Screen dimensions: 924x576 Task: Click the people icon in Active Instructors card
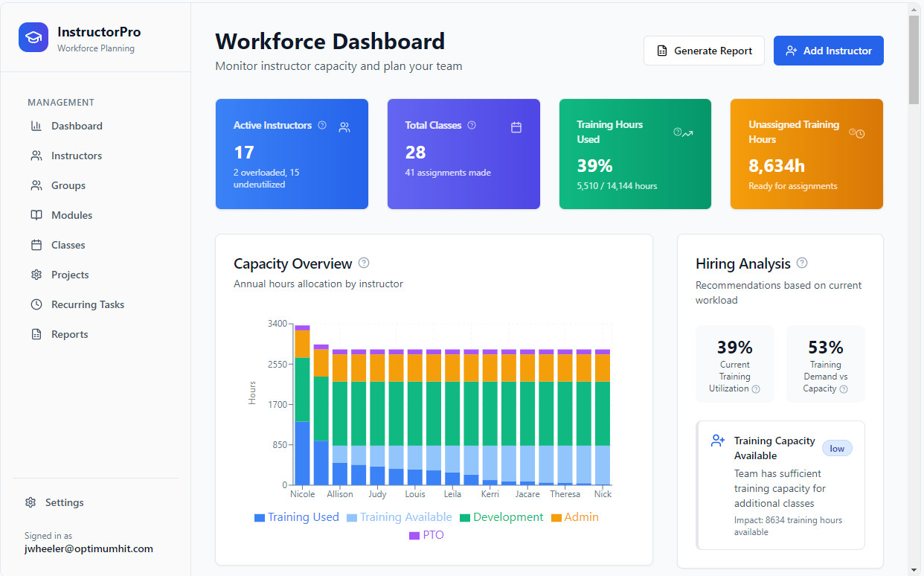click(344, 127)
